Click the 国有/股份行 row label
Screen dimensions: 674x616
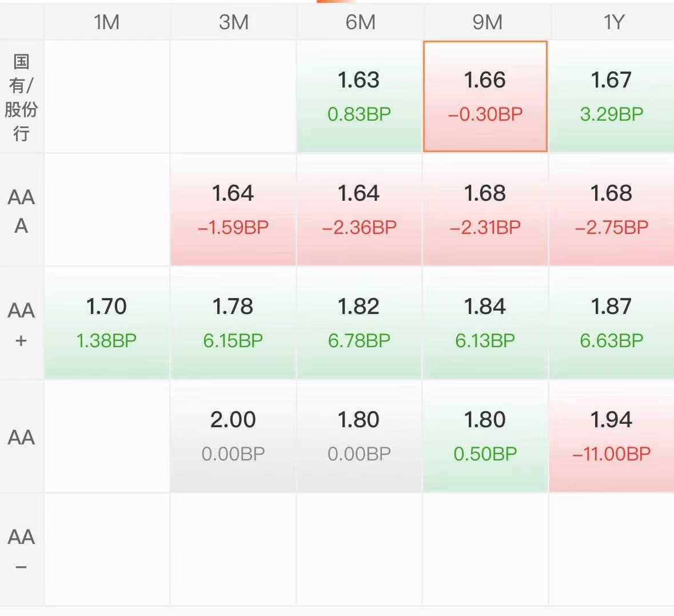pos(21,97)
